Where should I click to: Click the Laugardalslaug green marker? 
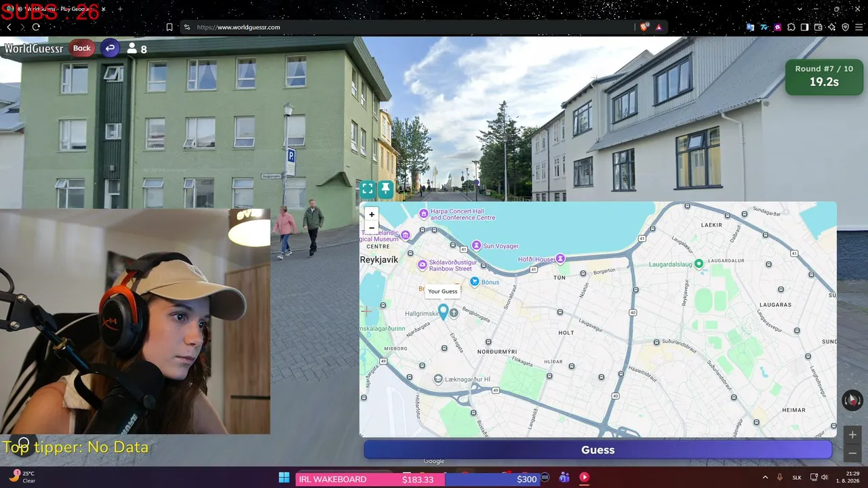[x=699, y=264]
